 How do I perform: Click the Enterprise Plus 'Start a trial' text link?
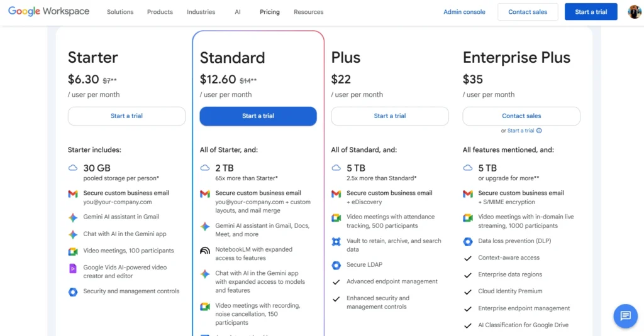[521, 131]
